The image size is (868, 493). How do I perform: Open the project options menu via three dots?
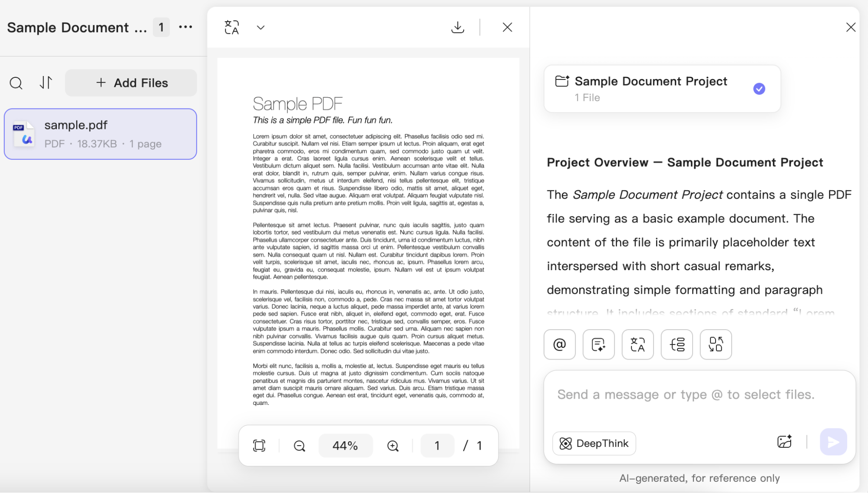click(185, 27)
